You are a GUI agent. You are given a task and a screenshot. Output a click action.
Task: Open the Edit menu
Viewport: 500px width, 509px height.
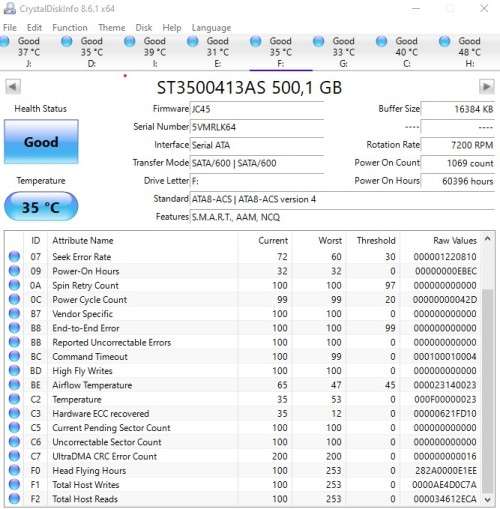34,28
